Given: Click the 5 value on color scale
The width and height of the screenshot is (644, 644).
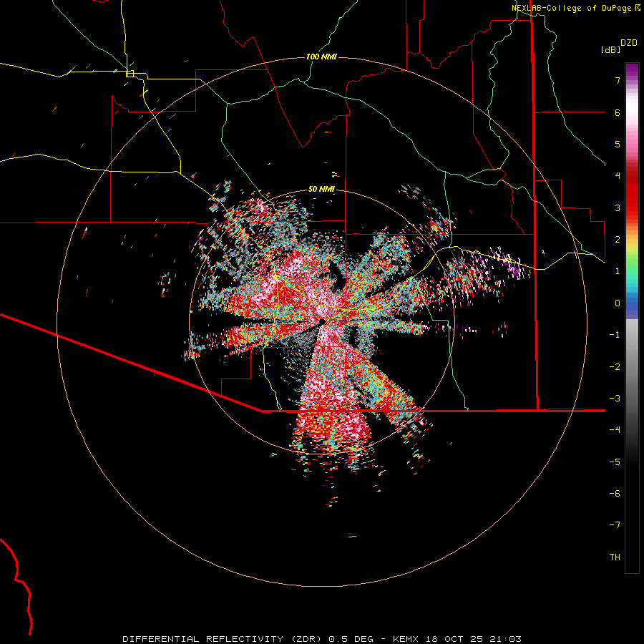Looking at the screenshot, I should coord(618,144).
